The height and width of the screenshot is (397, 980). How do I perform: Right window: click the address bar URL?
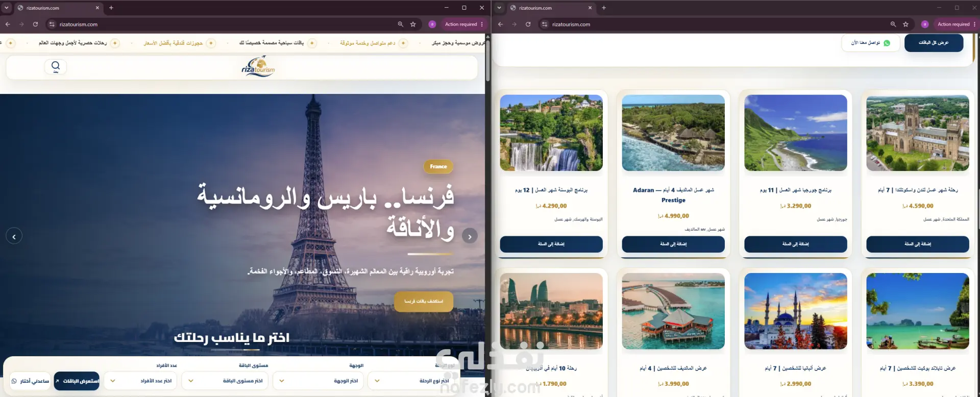click(571, 24)
